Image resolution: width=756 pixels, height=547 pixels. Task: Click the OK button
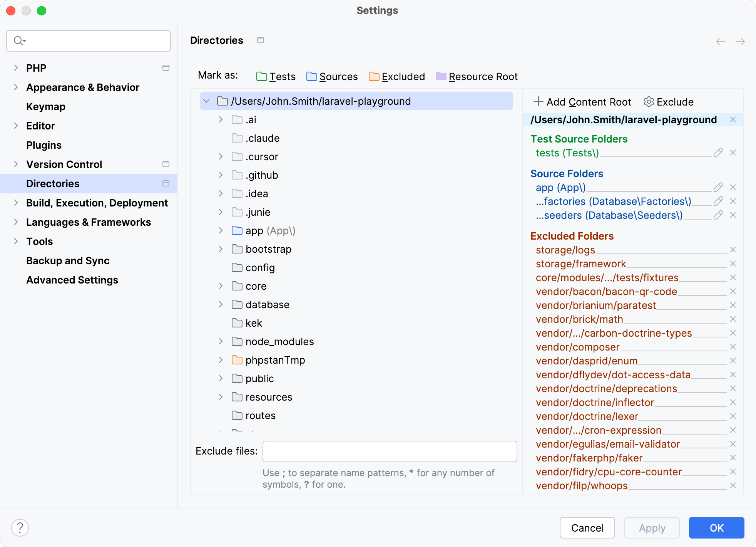pyautogui.click(x=716, y=528)
